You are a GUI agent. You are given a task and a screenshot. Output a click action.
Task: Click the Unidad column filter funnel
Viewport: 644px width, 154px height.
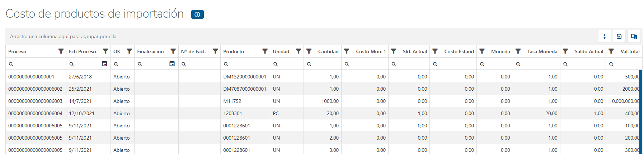(298, 51)
